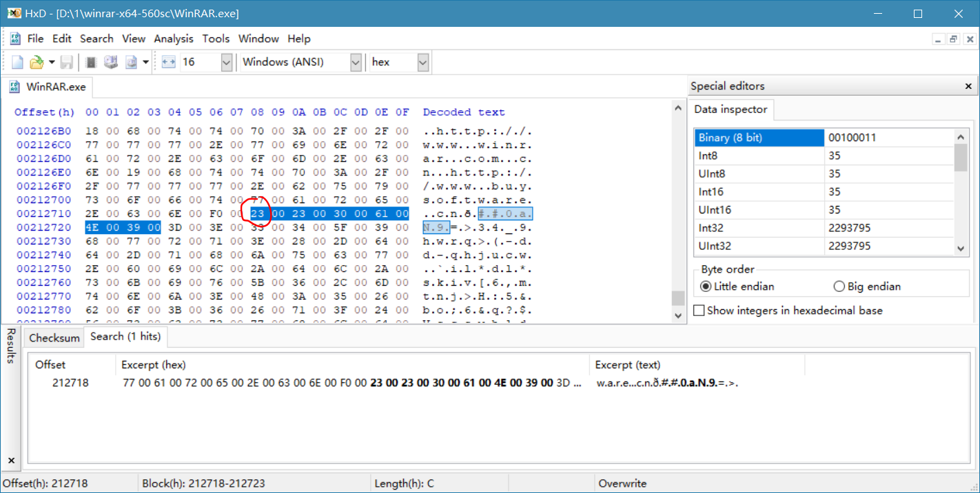The width and height of the screenshot is (980, 493).
Task: Click offset row 002126B0
Action: (43, 132)
